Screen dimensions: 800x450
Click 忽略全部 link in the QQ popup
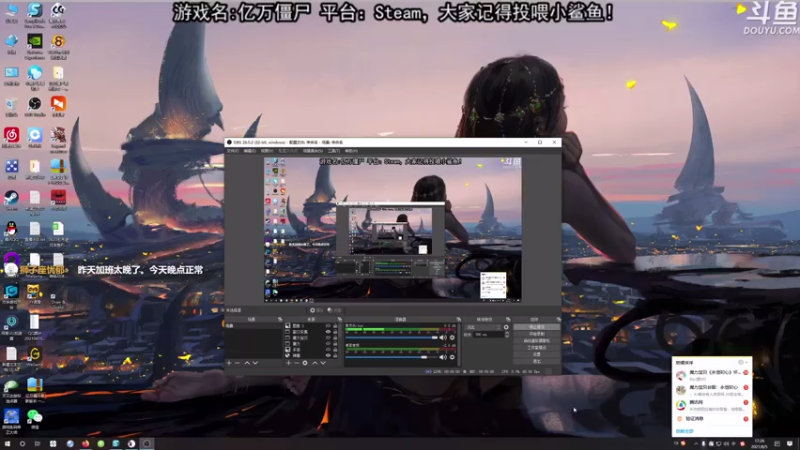click(x=685, y=431)
